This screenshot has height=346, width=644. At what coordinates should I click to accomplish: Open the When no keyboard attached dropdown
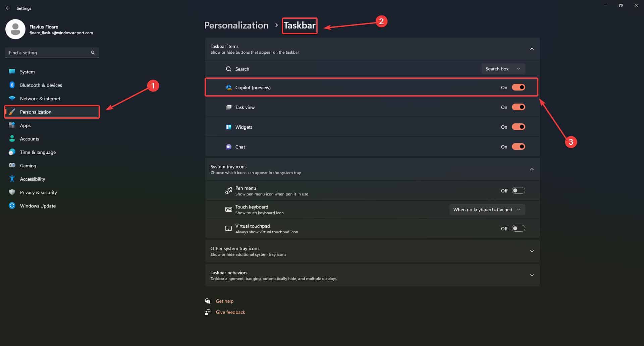[x=487, y=210]
